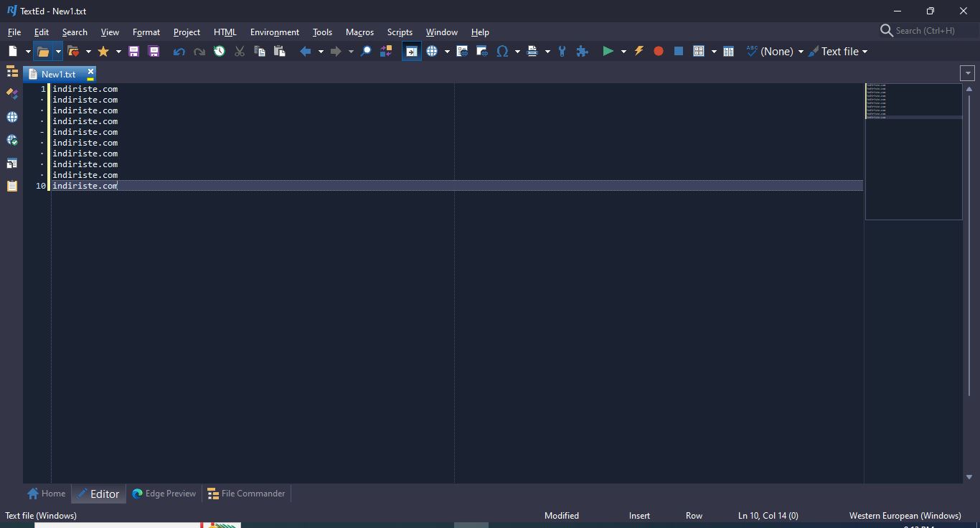Switch to the Edge Preview bottom tab
The width and height of the screenshot is (980, 528).
(x=164, y=494)
